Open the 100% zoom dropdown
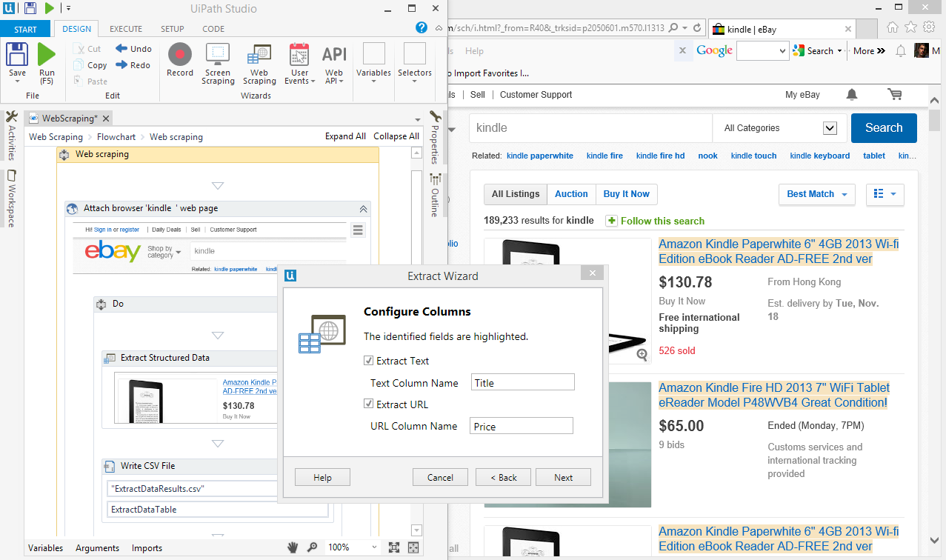The image size is (946, 560). [353, 547]
